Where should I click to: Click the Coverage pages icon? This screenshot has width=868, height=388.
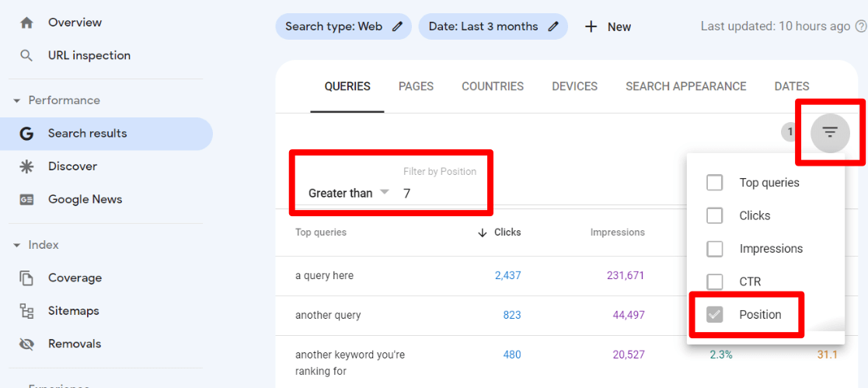click(26, 278)
